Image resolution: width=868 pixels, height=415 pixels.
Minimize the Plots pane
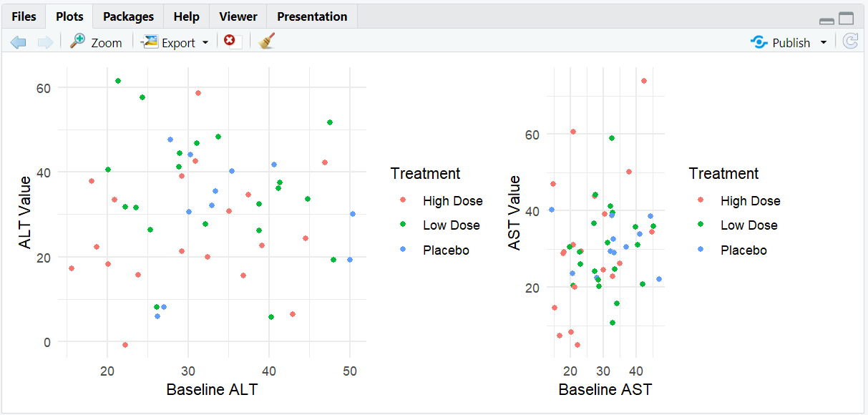click(x=826, y=20)
